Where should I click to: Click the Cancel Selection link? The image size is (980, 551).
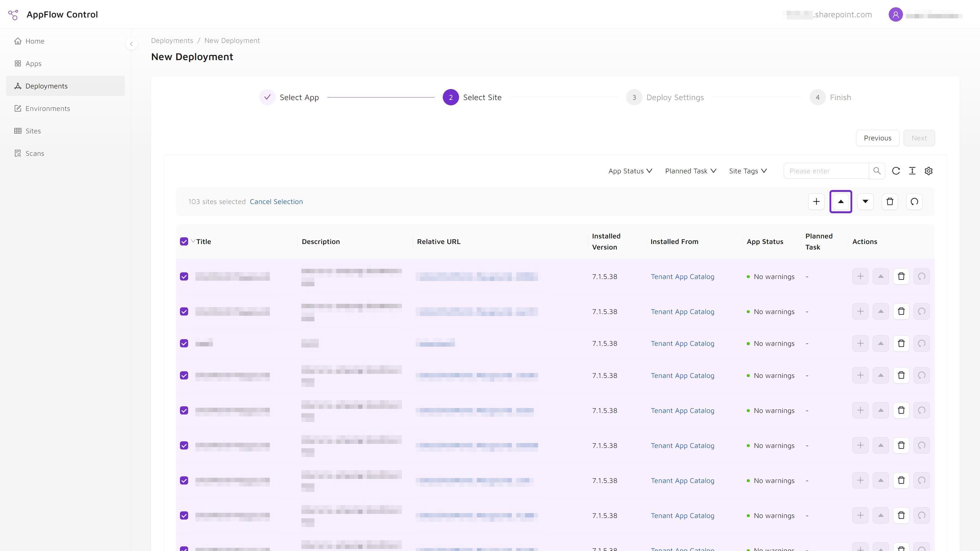pos(276,202)
